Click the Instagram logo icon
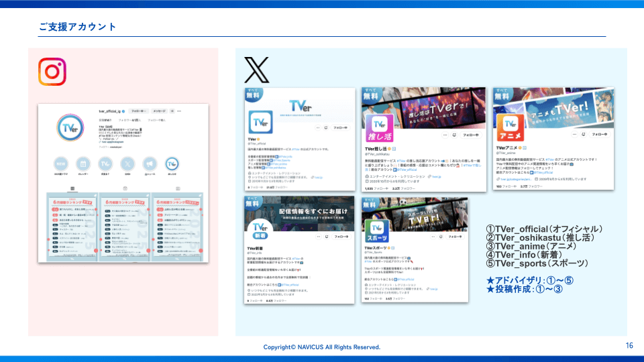Screen dimensions: 644x362 [52, 72]
